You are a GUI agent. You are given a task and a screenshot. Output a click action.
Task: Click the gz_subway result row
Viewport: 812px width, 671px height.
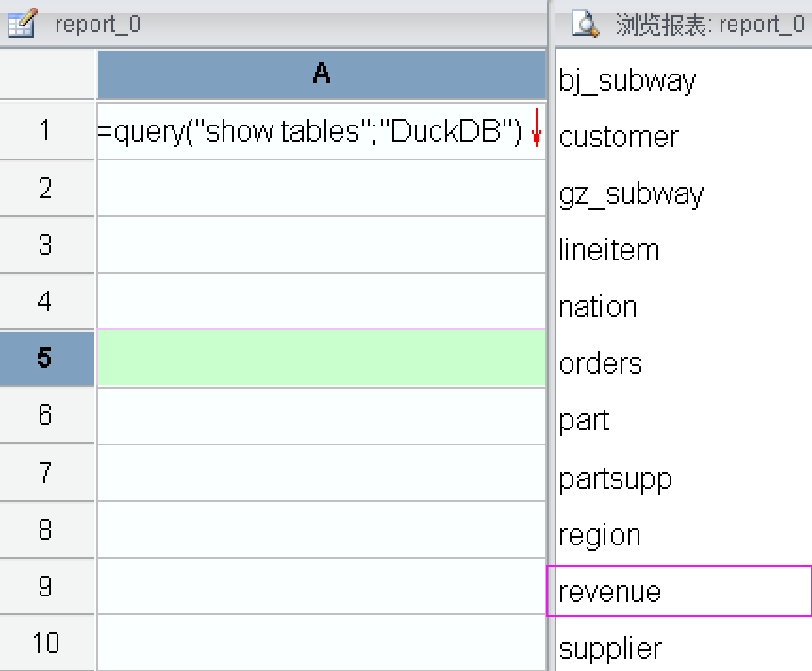click(631, 193)
